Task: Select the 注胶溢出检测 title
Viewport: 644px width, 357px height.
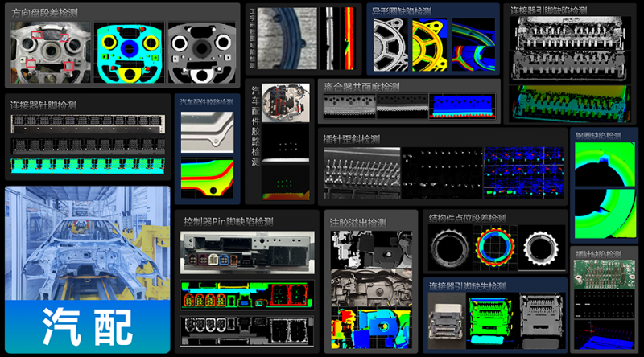Action: (x=358, y=221)
